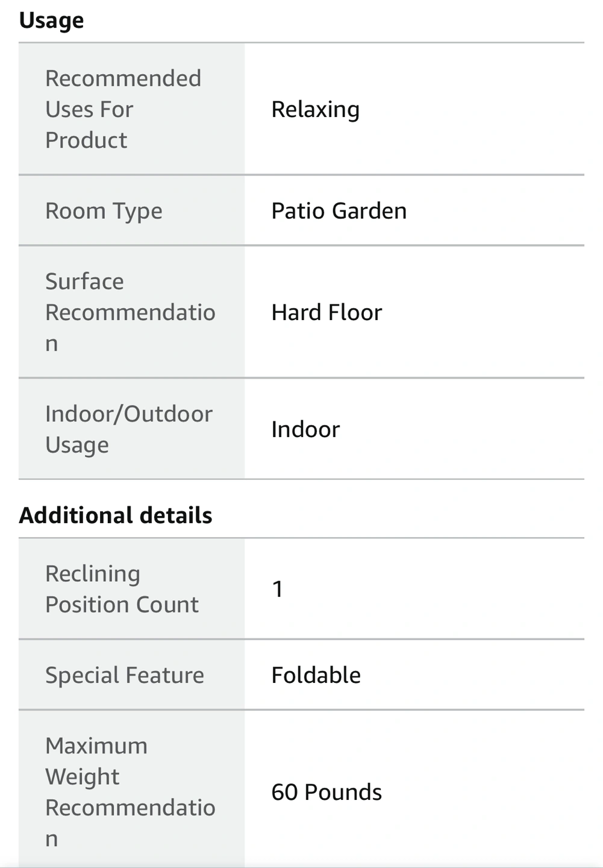The image size is (603, 868).
Task: Click the Reclining Position Count label
Action: [122, 589]
